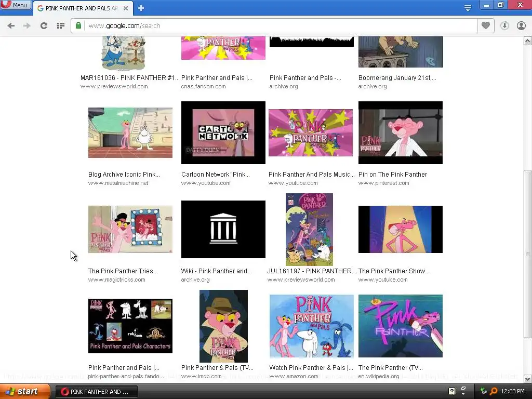
Task: Open the Pin on The Pink Panther thumbnail
Action: [401, 132]
